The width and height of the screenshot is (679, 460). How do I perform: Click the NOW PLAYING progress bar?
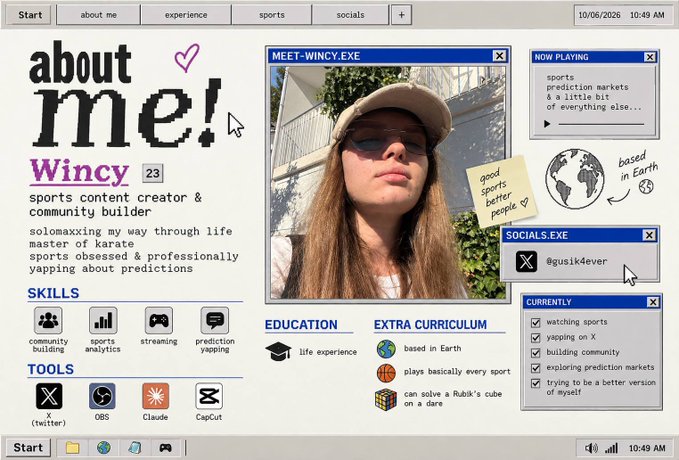click(601, 124)
